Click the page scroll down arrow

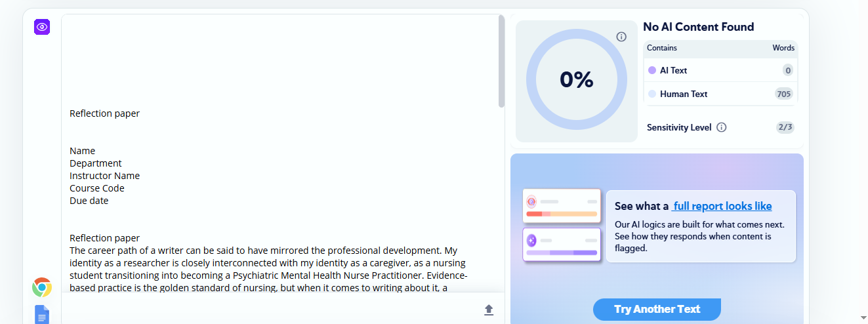click(862, 317)
